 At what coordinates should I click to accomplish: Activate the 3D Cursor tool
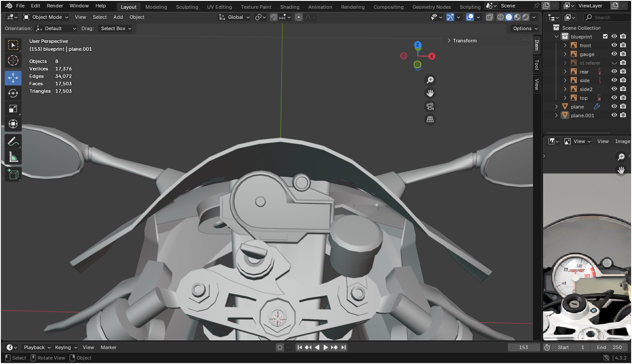[13, 60]
